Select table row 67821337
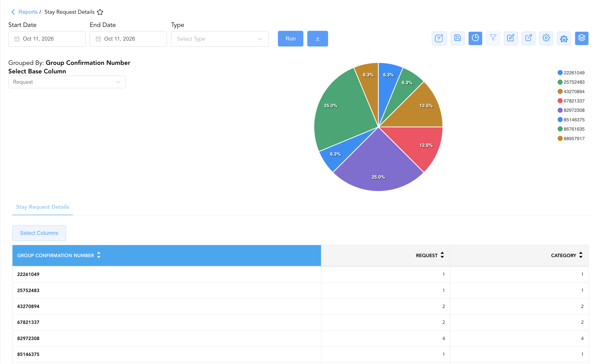 300,322
